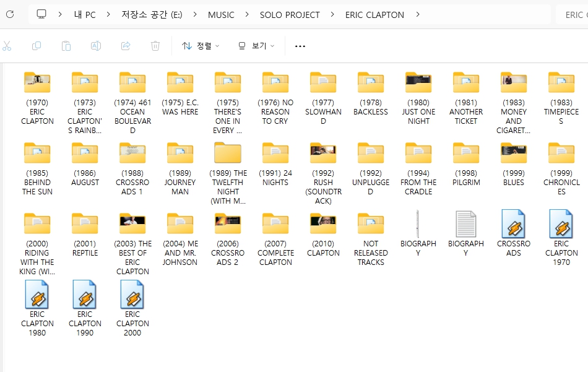Open the see more (...) toolbar menu
588x372 pixels.
click(x=300, y=46)
